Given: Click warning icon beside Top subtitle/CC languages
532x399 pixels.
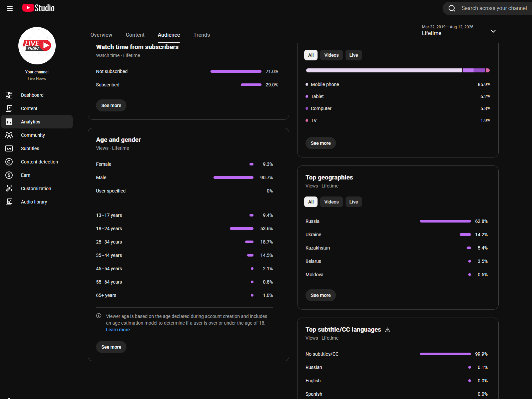Looking at the screenshot, I should (x=388, y=330).
